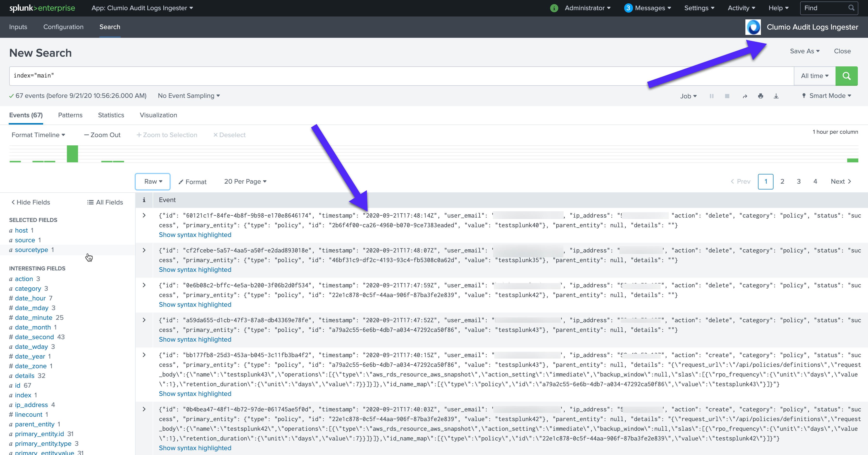Click the tallest green timeline bar
The image size is (868, 455).
(72, 154)
